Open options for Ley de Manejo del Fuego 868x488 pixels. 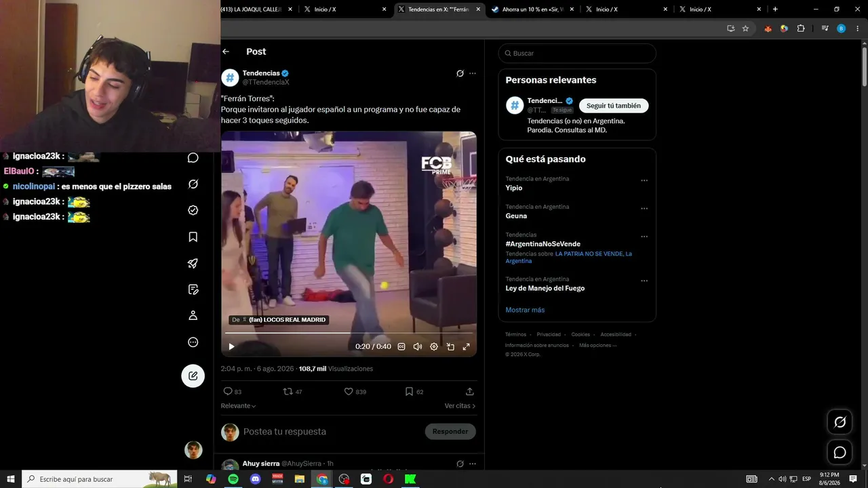coord(644,281)
